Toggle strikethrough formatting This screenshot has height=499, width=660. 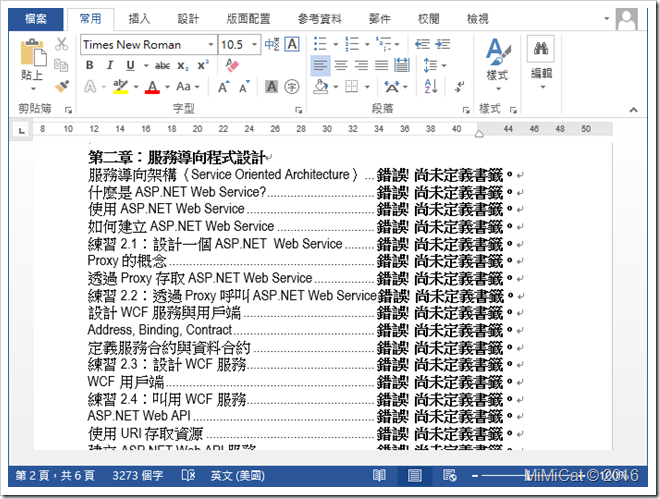pos(162,65)
